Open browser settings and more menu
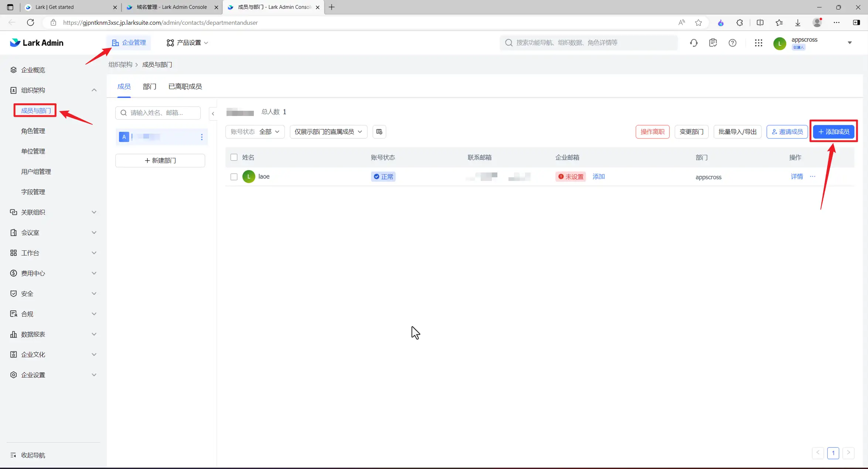Viewport: 868px width, 469px height. [x=837, y=23]
